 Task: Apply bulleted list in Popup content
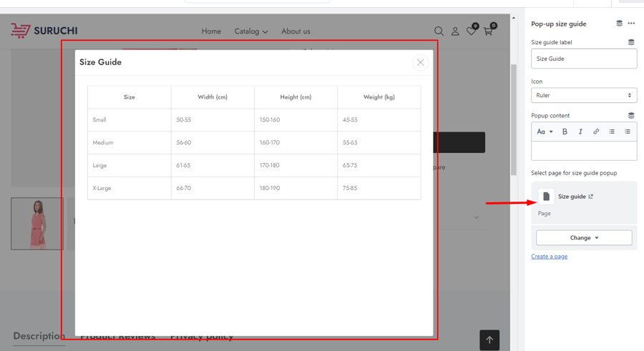click(612, 132)
